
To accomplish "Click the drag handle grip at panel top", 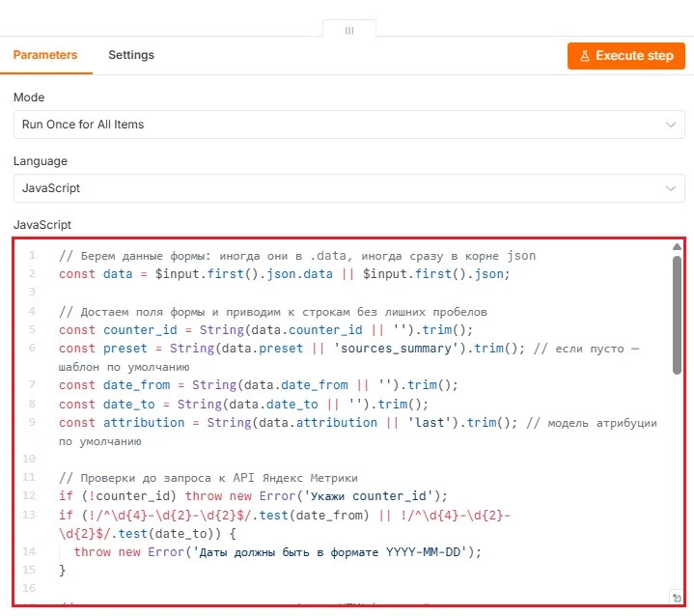I will [349, 31].
